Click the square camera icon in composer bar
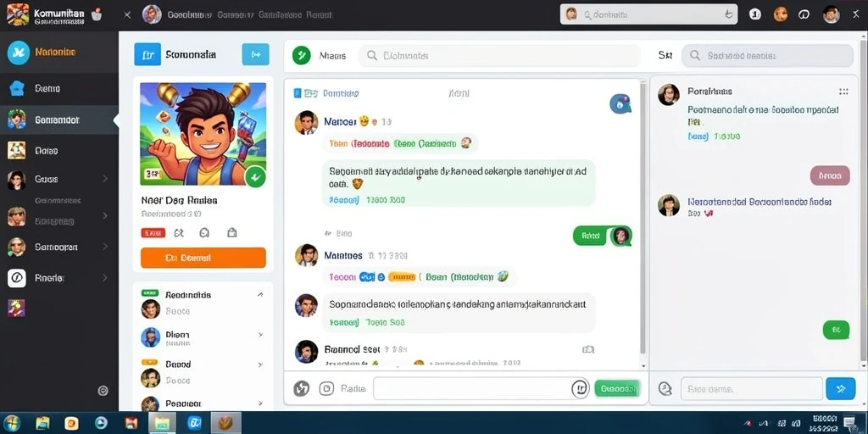This screenshot has width=868, height=434. coord(326,388)
